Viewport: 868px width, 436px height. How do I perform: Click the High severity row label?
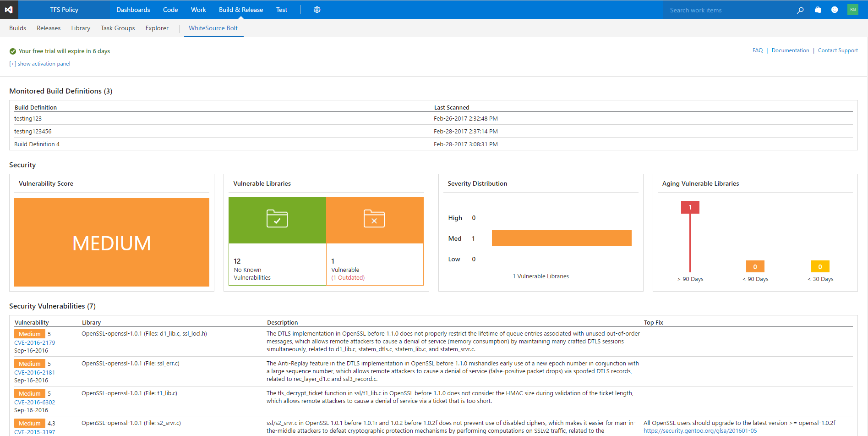(x=455, y=218)
